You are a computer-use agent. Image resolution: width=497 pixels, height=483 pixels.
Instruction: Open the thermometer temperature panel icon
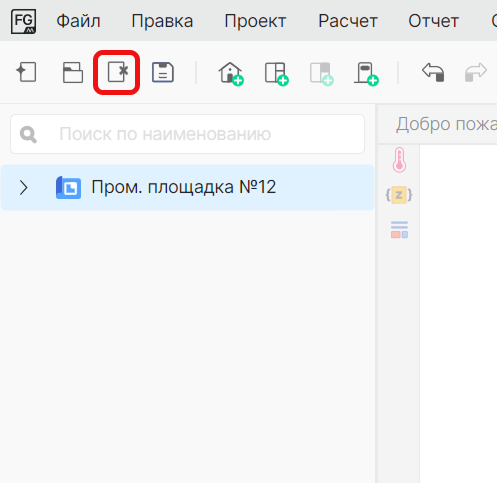click(399, 160)
